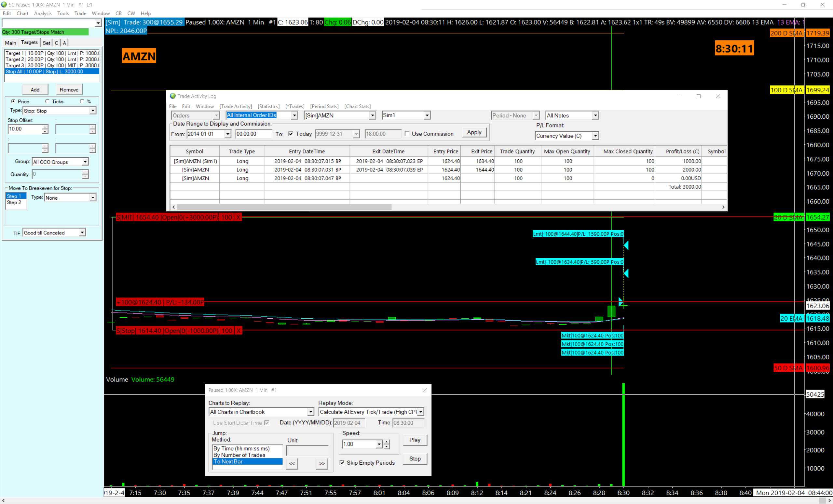Open the P/L Format Currency Value dropdown
The image size is (833, 504).
coord(595,136)
